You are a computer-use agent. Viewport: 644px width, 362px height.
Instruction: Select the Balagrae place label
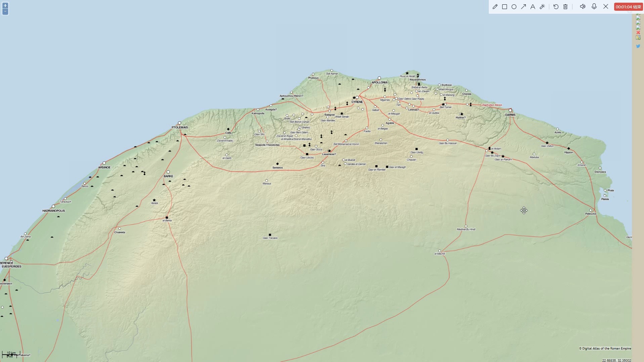click(x=329, y=115)
